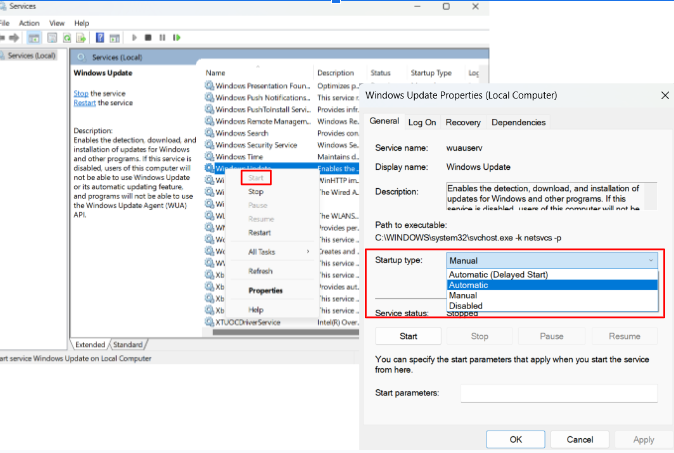Switch to the General tab
This screenshot has width=674, height=453.
click(x=384, y=121)
